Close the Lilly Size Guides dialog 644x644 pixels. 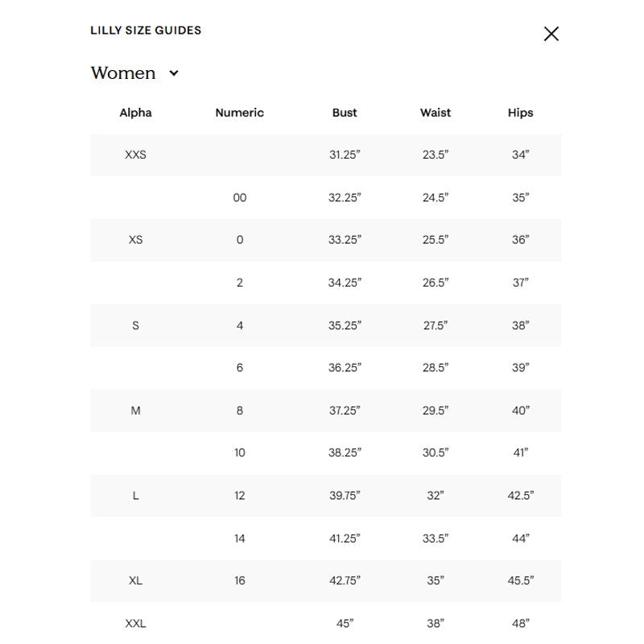551,34
